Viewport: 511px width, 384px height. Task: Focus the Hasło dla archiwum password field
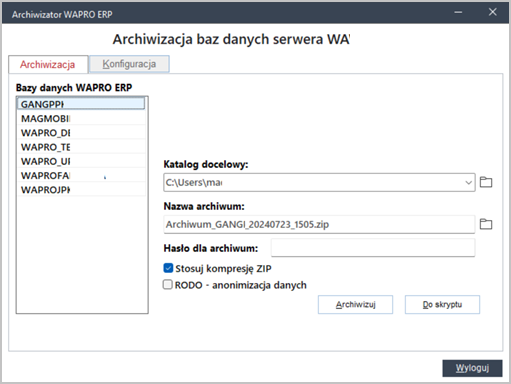pyautogui.click(x=373, y=248)
